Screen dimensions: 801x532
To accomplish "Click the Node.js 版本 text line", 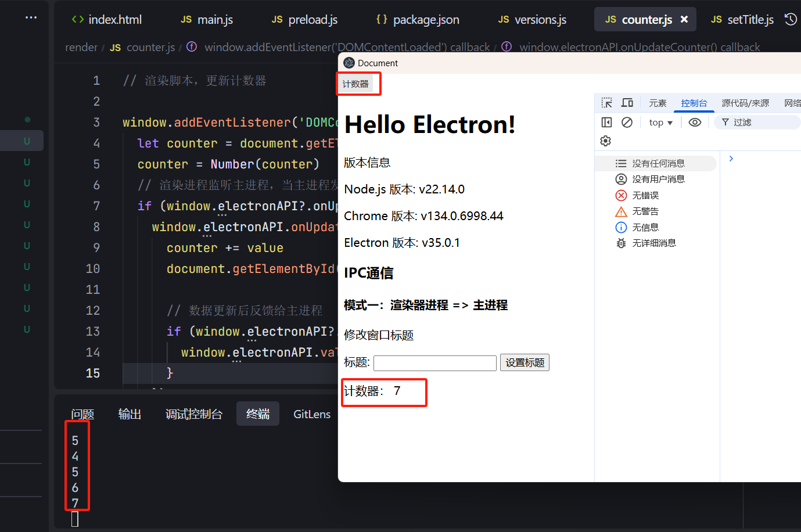I will point(404,189).
